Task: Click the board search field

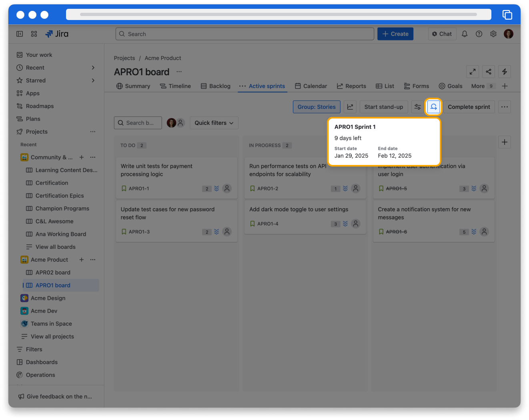Action: tap(138, 123)
